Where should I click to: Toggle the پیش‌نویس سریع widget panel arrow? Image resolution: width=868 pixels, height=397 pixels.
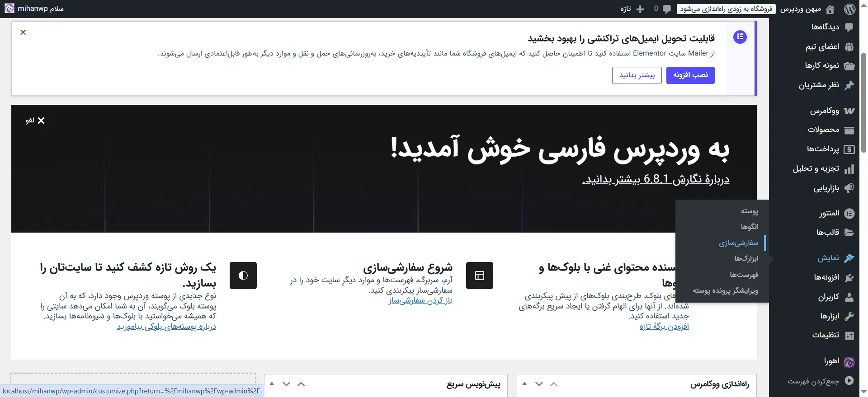tap(272, 384)
